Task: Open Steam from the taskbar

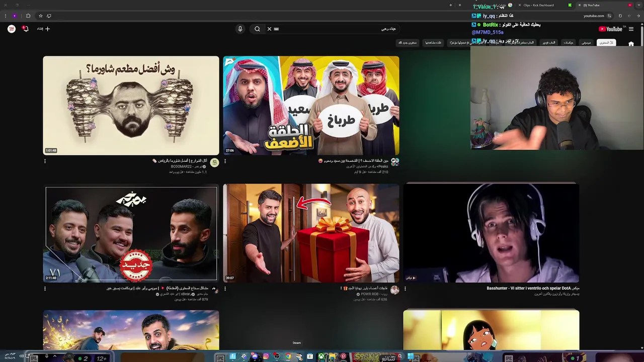Action: (x=299, y=356)
